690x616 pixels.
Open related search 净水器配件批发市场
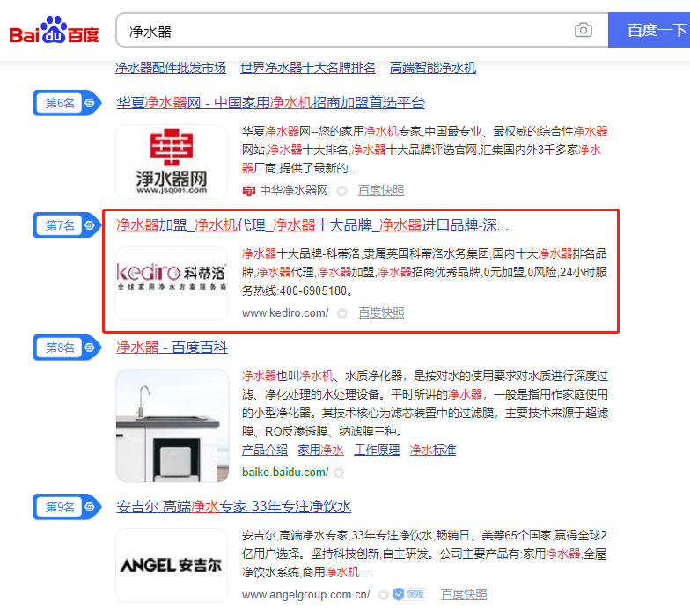(x=171, y=69)
